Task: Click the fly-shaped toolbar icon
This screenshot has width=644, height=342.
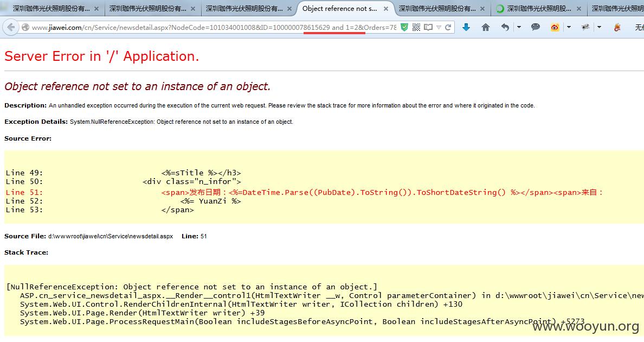Action: (x=585, y=27)
